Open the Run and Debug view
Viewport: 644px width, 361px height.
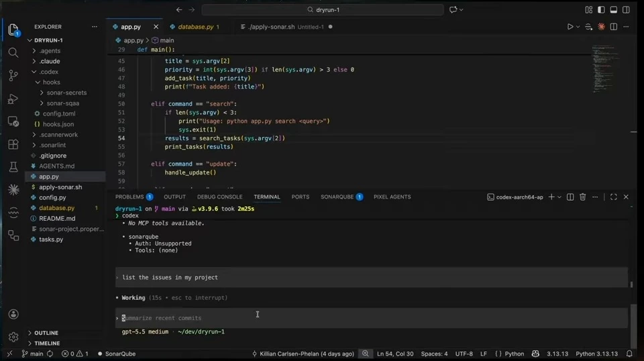click(x=13, y=99)
